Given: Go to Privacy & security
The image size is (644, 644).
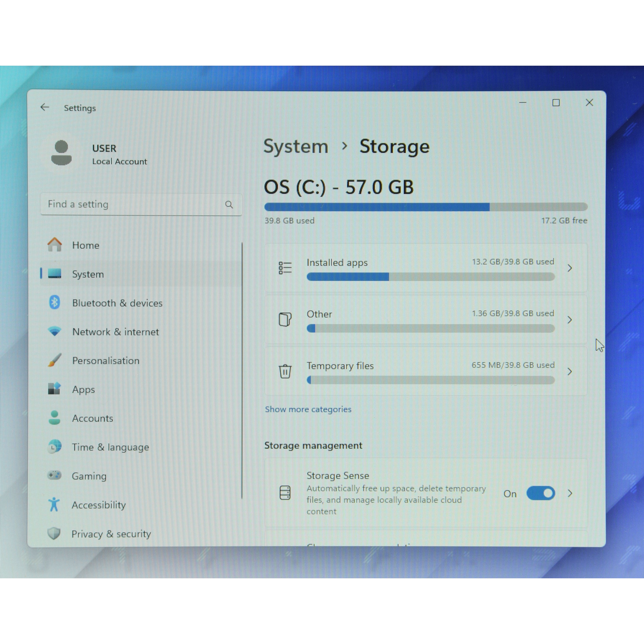Looking at the screenshot, I should pos(141,534).
